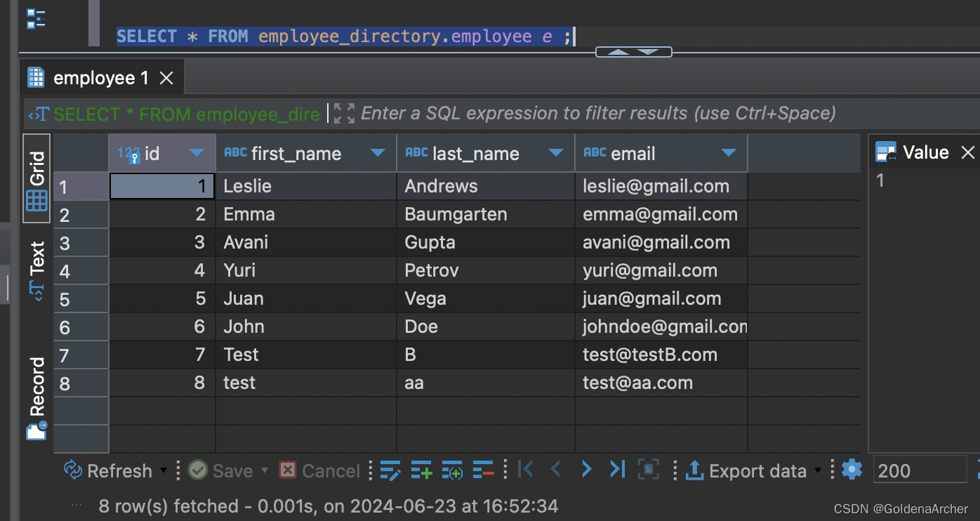Viewport: 980px width, 521px height.
Task: Switch to the Record view tab
Action: pos(37,399)
